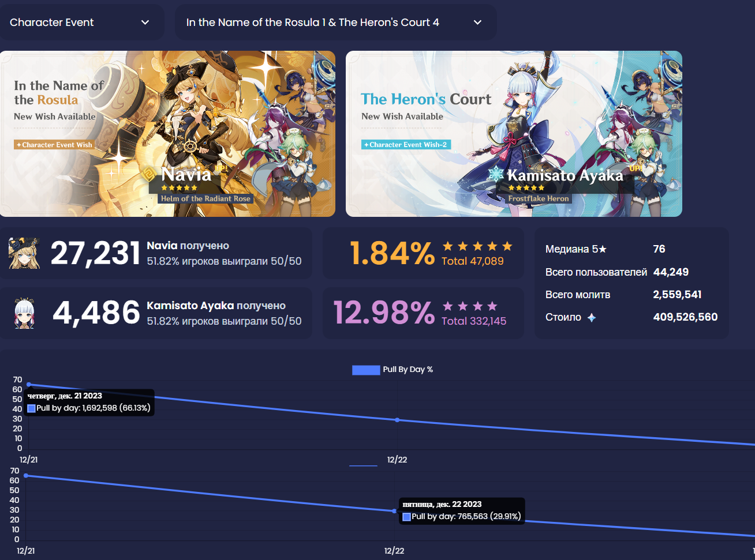The image size is (755, 560).
Task: Click the Pull By Day % legend label
Action: pos(408,370)
